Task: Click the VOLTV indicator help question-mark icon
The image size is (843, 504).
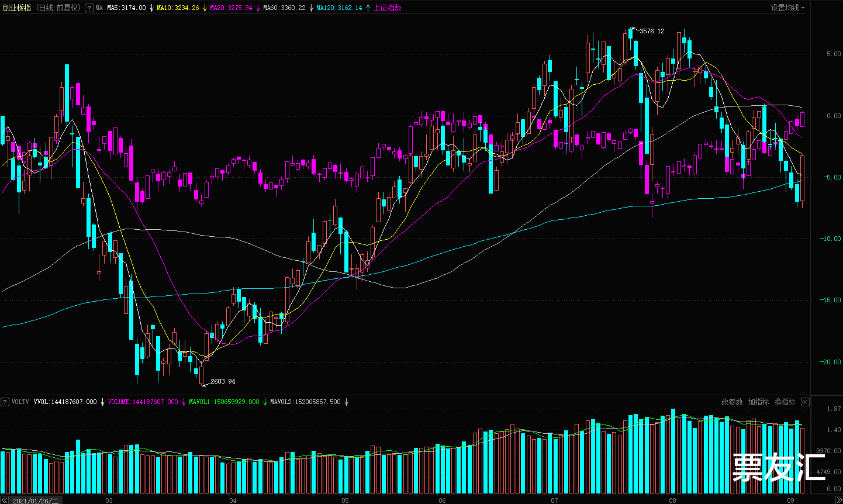Action: pyautogui.click(x=5, y=402)
